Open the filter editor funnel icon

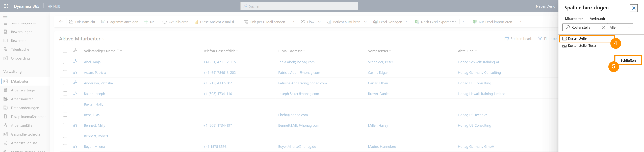pyautogui.click(x=540, y=38)
